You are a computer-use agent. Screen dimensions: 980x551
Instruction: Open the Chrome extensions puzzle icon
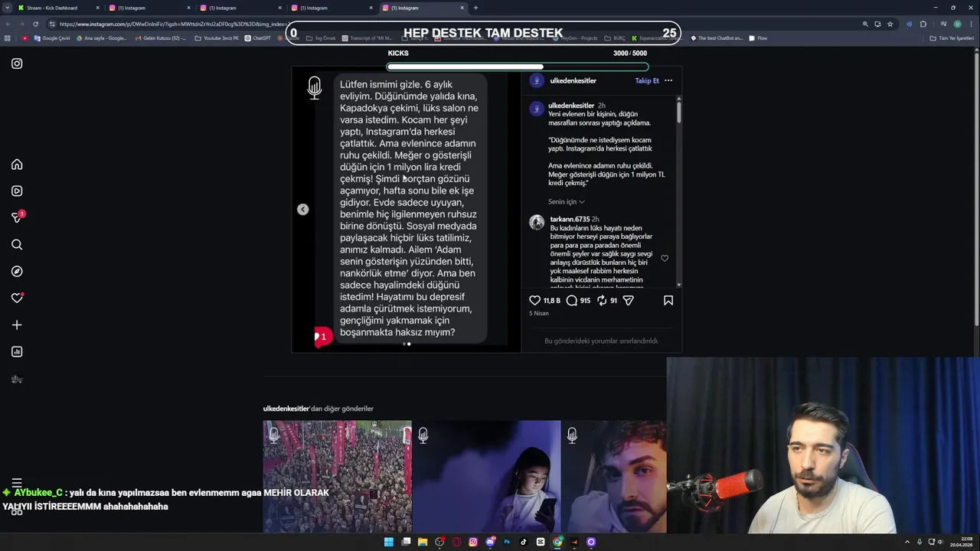tap(923, 24)
